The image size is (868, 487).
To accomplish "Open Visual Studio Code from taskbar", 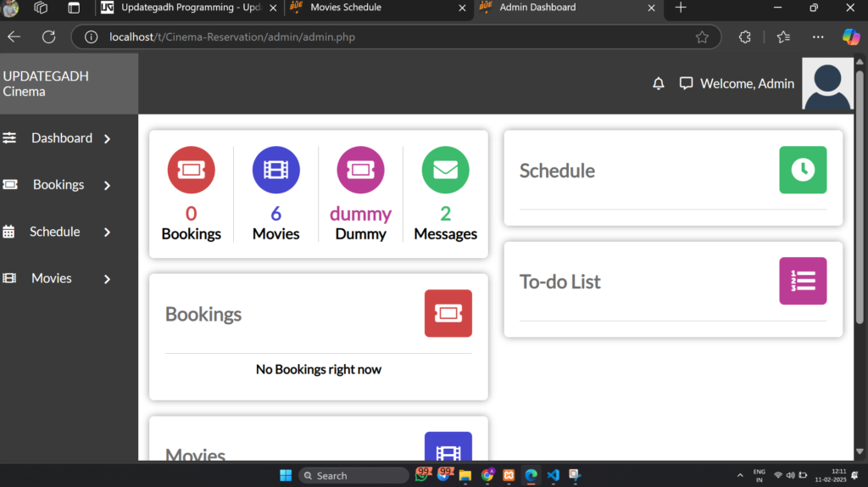I will 553,475.
